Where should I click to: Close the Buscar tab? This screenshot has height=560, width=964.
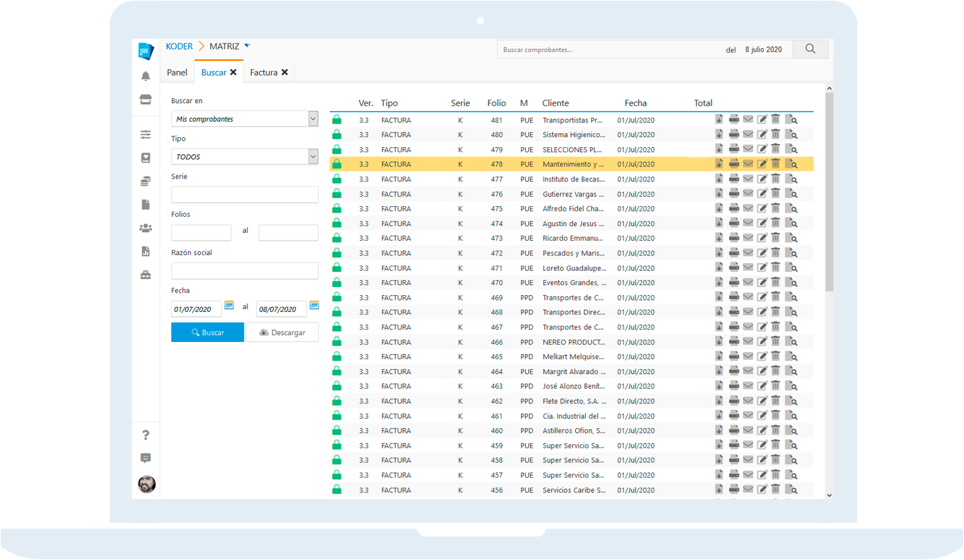pyautogui.click(x=233, y=72)
